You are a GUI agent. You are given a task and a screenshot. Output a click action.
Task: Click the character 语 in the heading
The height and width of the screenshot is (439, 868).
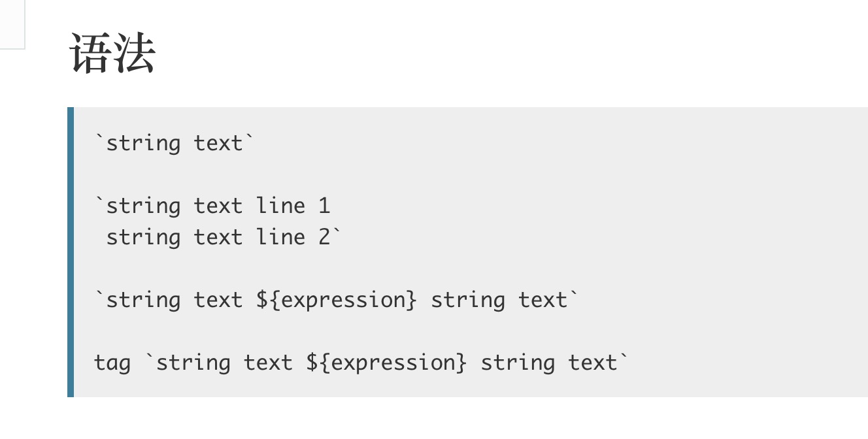91,53
